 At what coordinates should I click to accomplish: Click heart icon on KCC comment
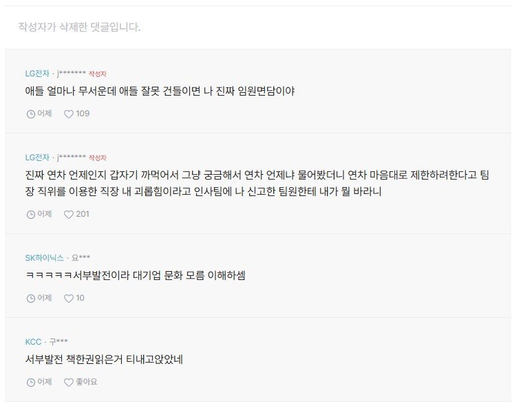click(68, 382)
